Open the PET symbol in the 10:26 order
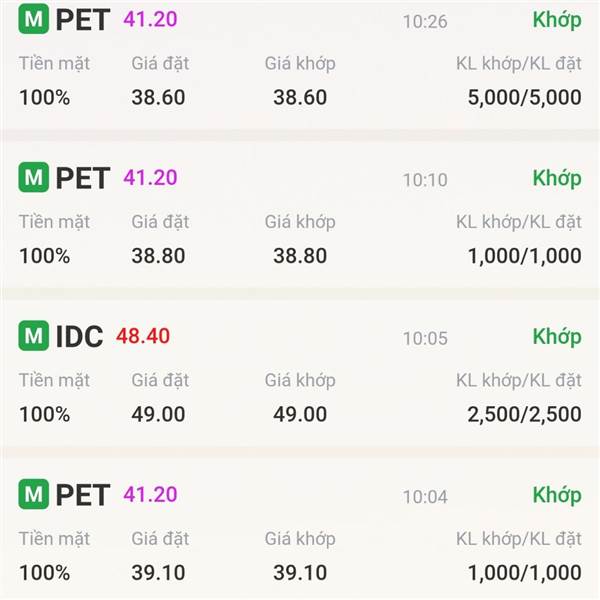This screenshot has height=600, width=600. 82,20
